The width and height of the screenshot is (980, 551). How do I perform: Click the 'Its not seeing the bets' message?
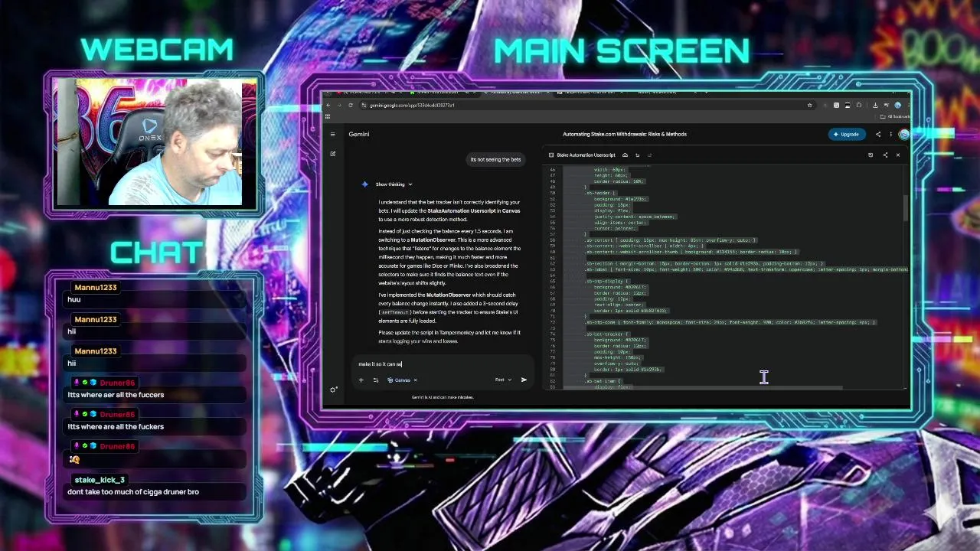point(495,159)
